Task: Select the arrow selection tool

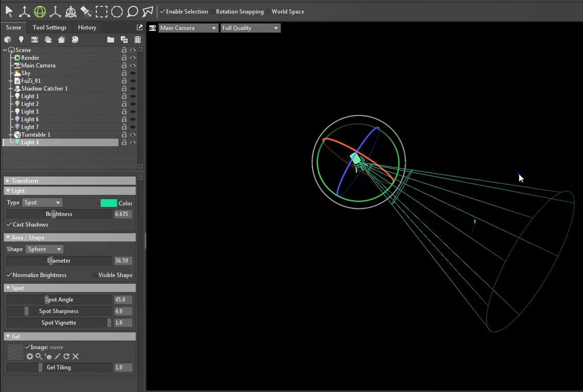Action: pyautogui.click(x=9, y=11)
